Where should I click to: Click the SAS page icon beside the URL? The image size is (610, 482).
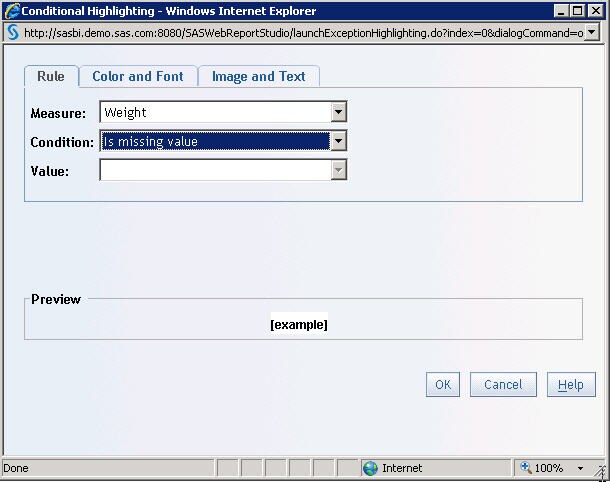click(x=12, y=32)
